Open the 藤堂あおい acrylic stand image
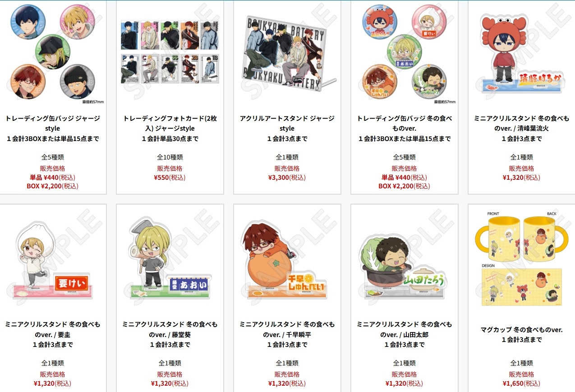This screenshot has width=575, height=392. tap(170, 259)
